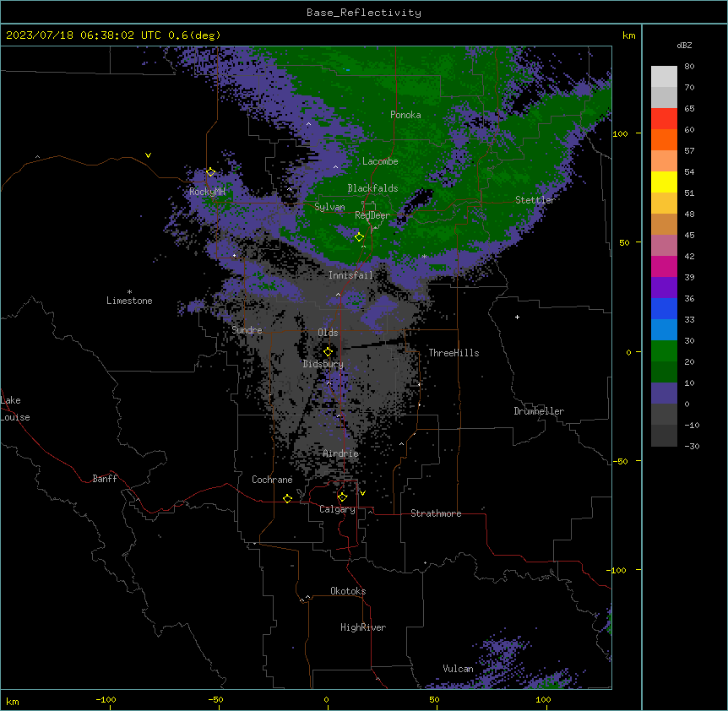This screenshot has width=728, height=711.
Task: Select the Innisfail label
Action: point(351,275)
